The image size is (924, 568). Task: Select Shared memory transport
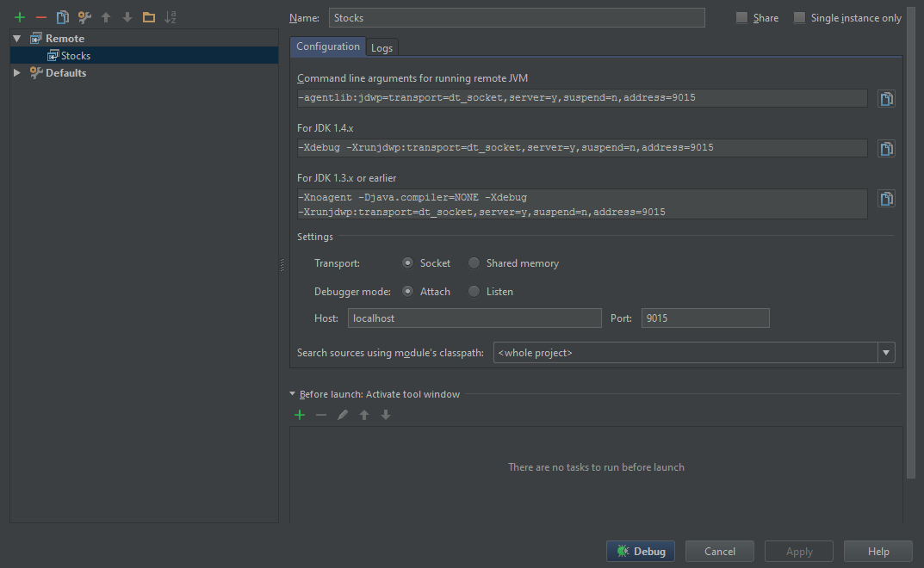[474, 263]
